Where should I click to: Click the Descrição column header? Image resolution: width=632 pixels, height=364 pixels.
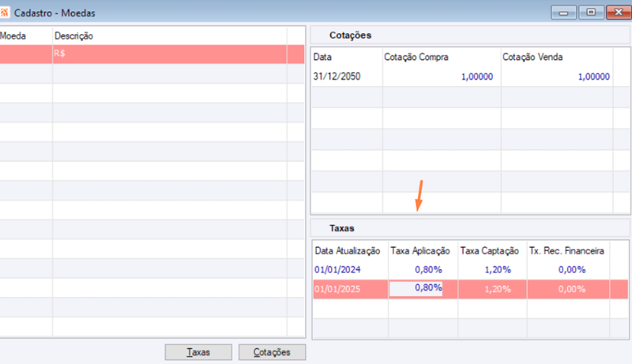point(73,36)
